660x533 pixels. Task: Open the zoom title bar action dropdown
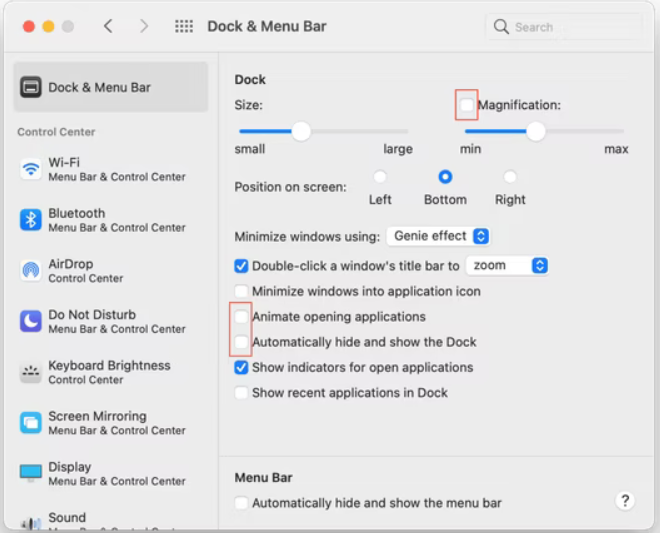[508, 266]
